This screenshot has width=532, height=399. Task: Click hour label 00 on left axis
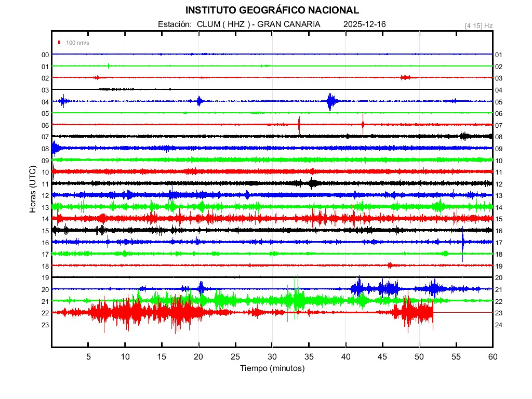[x=45, y=55]
